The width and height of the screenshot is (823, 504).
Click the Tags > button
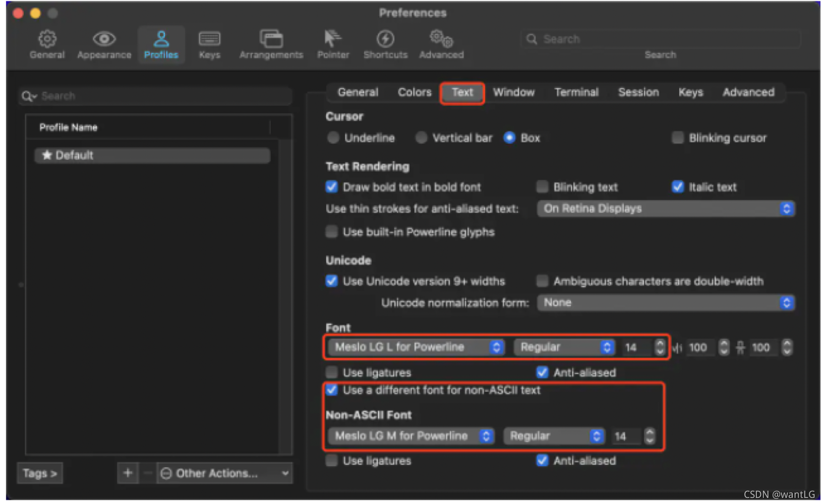tap(40, 473)
